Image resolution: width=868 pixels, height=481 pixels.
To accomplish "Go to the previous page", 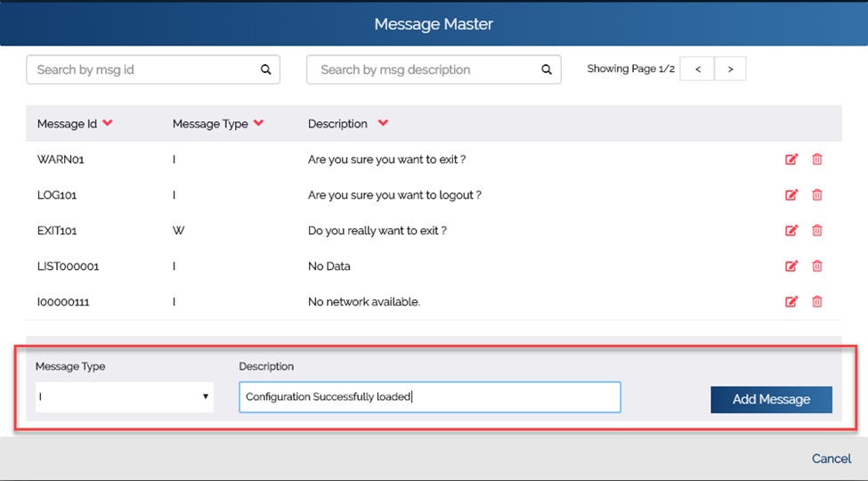I will [x=697, y=69].
